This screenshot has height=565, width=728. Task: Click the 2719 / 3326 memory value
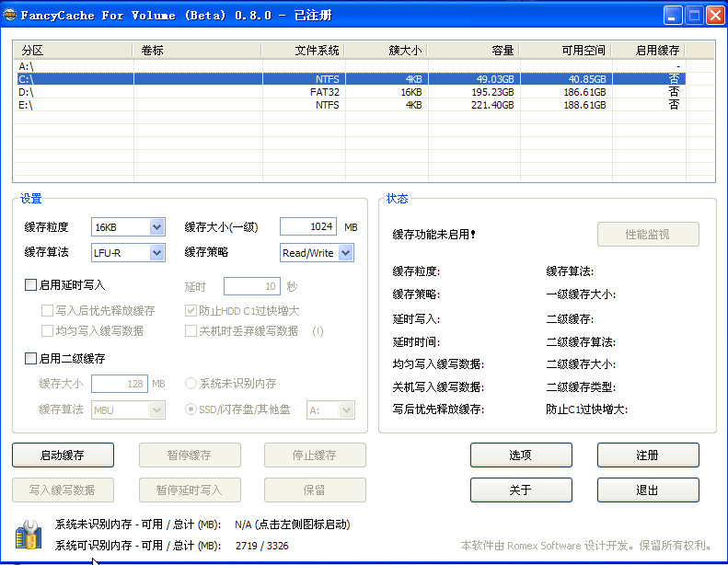(x=262, y=546)
